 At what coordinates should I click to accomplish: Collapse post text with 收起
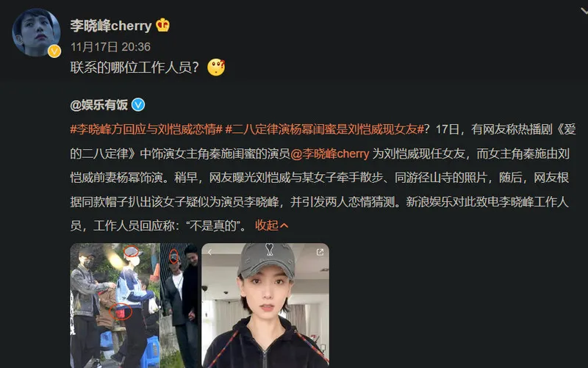click(267, 226)
